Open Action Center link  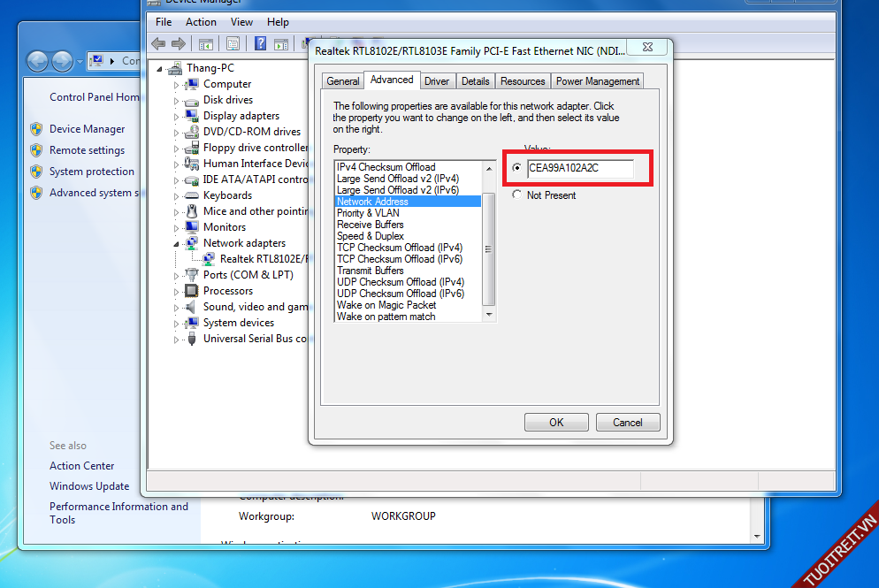click(x=82, y=466)
